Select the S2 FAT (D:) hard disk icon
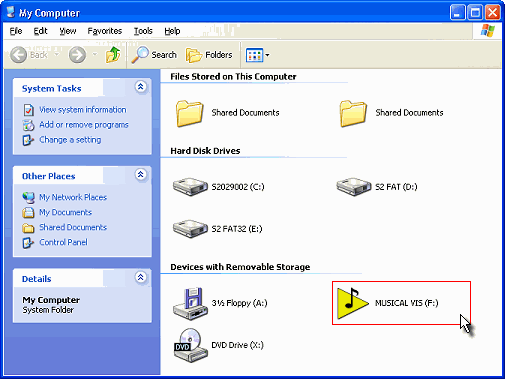 pos(354,187)
